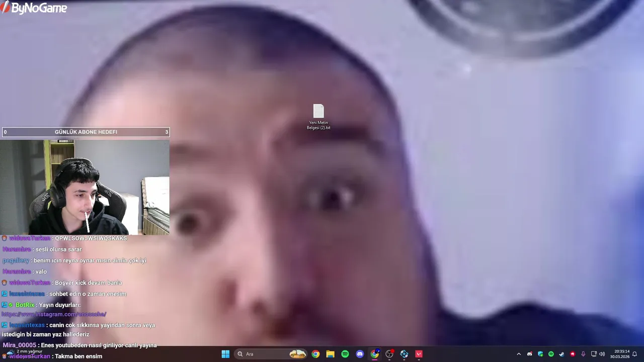This screenshot has width=644, height=362.
Task: Open File Explorer from the taskbar
Action: click(x=330, y=354)
